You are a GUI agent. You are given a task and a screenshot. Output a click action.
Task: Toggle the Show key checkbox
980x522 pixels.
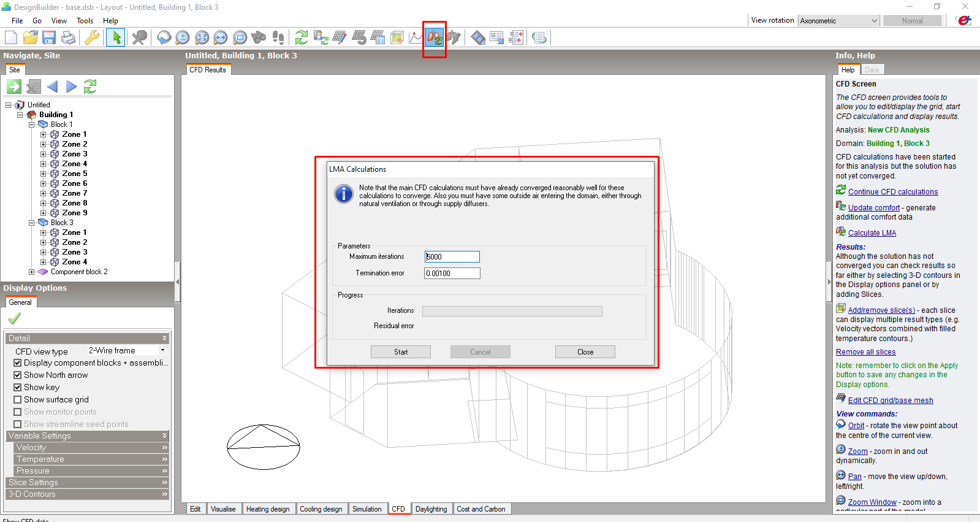point(18,388)
